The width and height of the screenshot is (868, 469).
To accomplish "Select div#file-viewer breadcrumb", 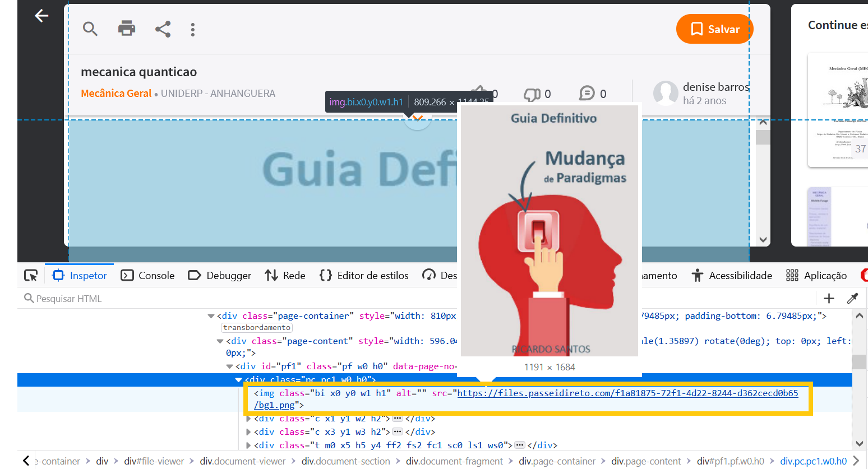I will (154, 461).
